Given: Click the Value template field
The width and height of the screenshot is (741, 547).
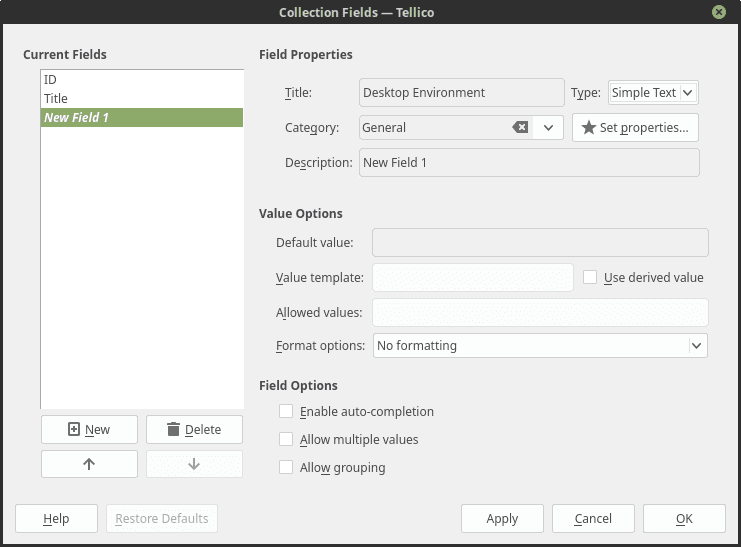Looking at the screenshot, I should [473, 277].
